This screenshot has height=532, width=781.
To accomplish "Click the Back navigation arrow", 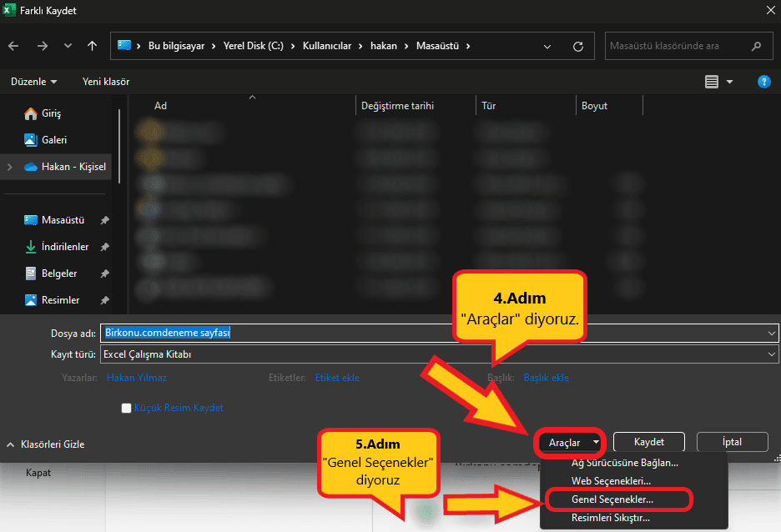I will pos(16,46).
